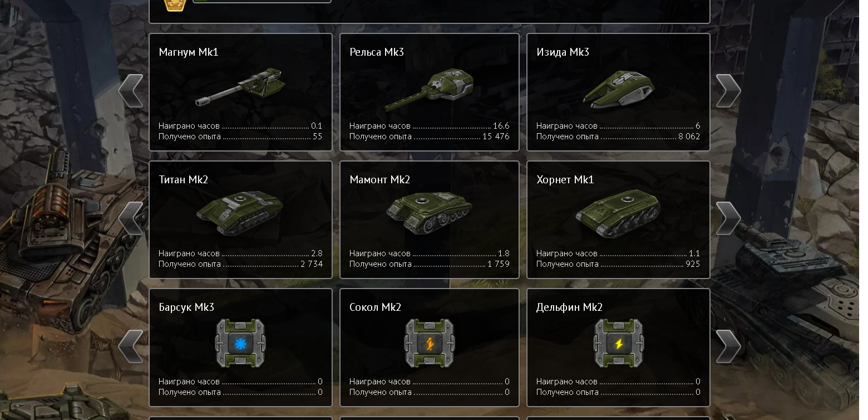Select the Титан Mk2 hull image
The height and width of the screenshot is (420, 868).
[240, 213]
